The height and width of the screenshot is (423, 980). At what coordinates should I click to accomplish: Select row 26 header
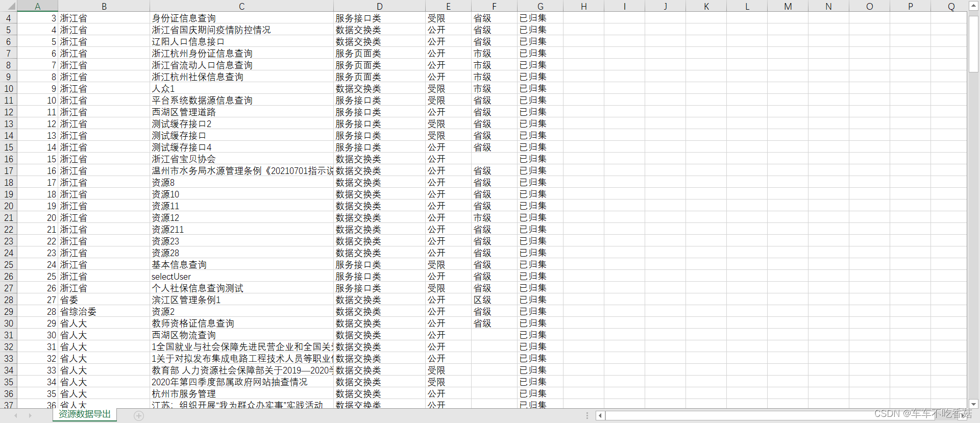9,276
